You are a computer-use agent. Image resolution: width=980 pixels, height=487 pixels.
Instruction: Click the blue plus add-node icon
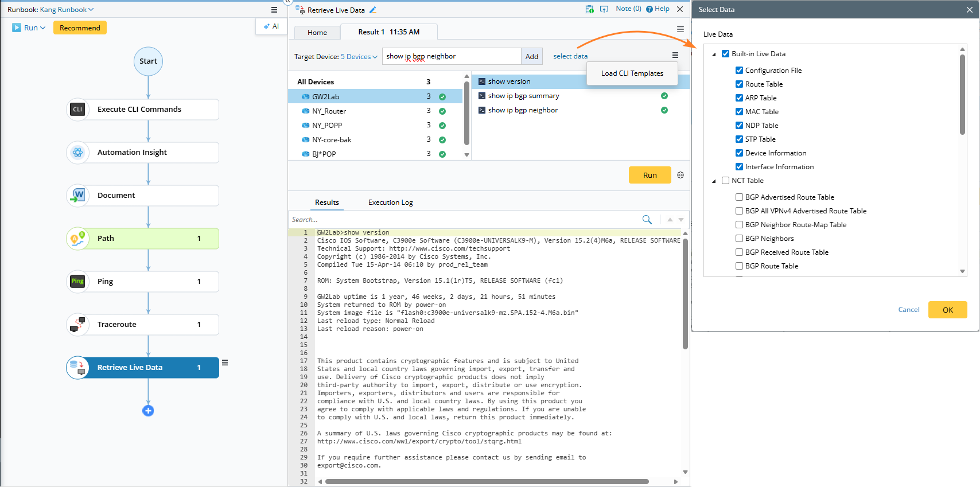coord(148,411)
